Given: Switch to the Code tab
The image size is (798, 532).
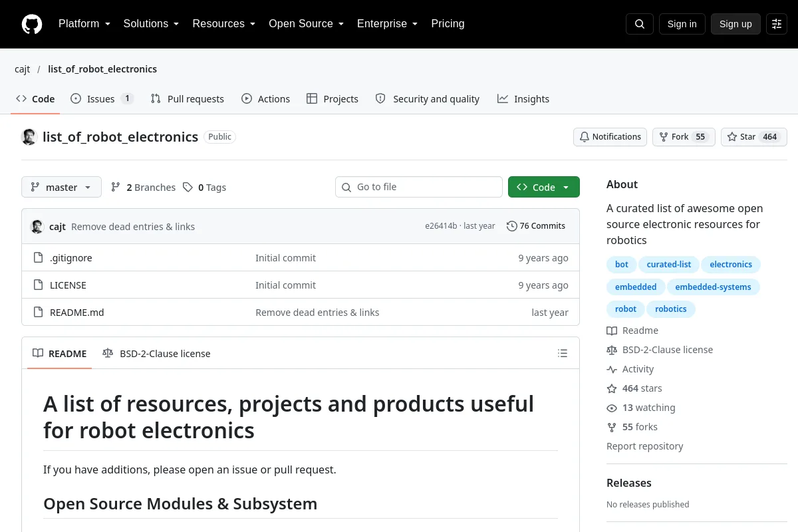Looking at the screenshot, I should (35, 99).
